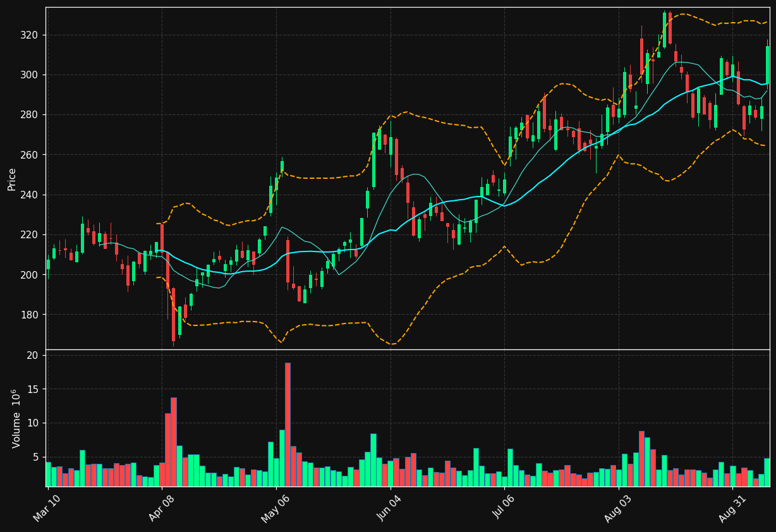Click the Aug 31 date label
The height and width of the screenshot is (532, 776).
click(x=732, y=508)
